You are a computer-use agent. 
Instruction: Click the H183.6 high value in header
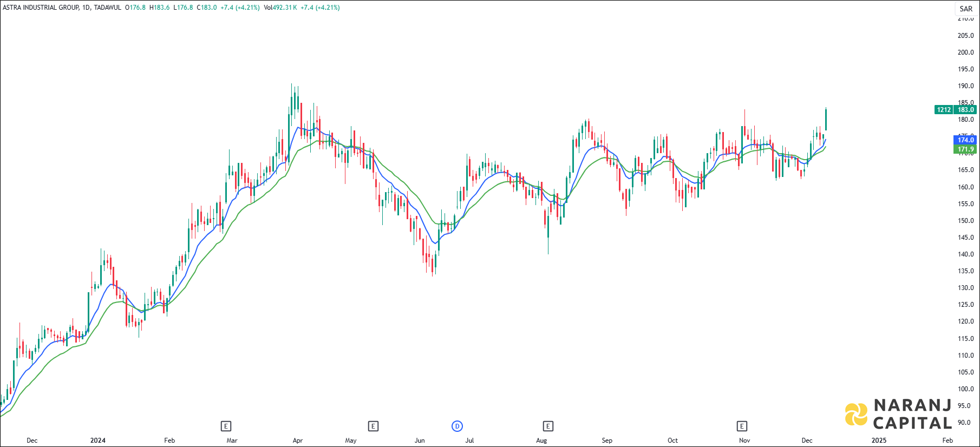pos(159,8)
